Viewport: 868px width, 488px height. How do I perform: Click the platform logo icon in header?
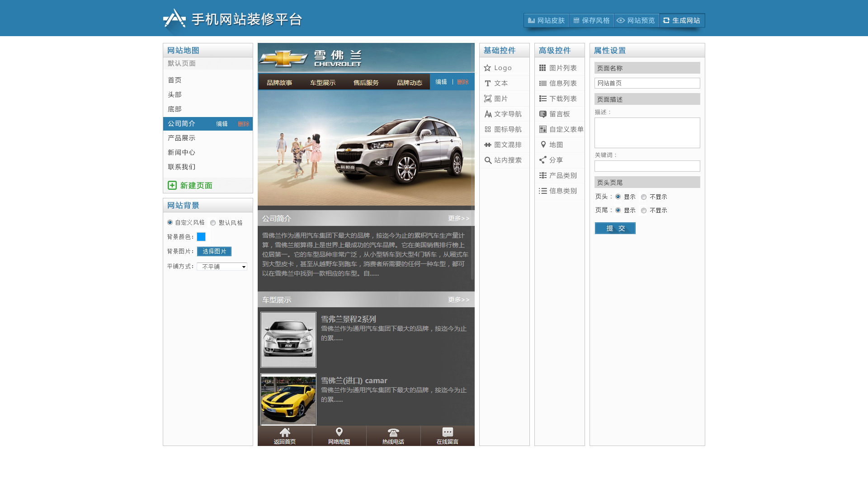[x=175, y=19]
